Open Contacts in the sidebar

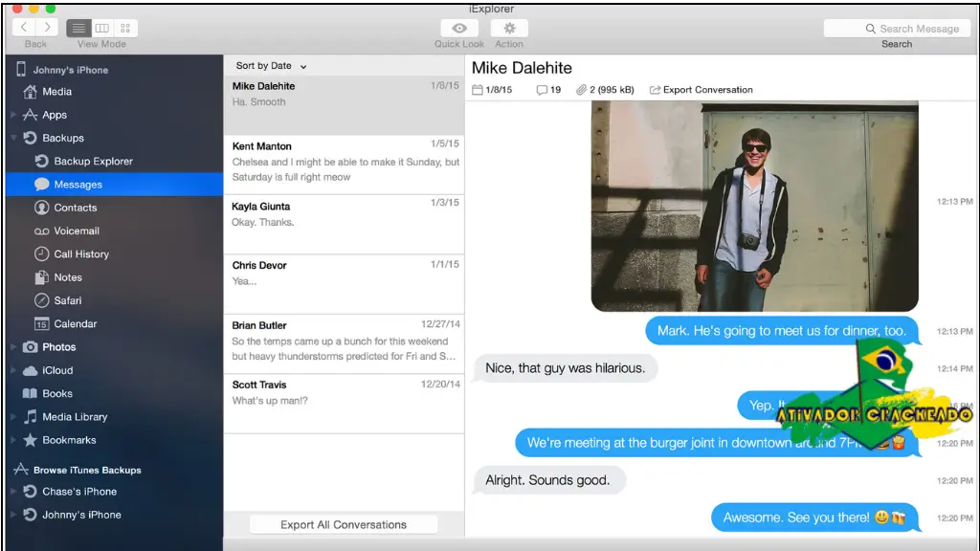point(66,208)
